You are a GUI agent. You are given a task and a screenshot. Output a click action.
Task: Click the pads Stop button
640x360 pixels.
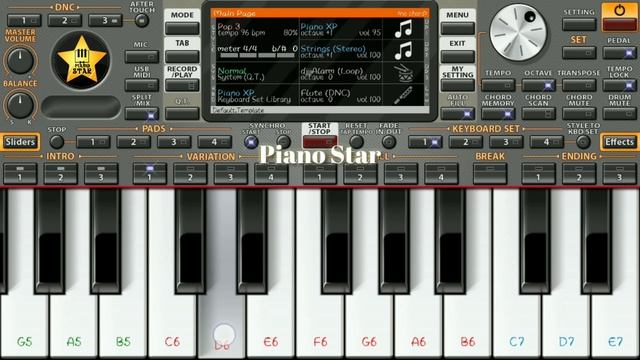[57, 142]
